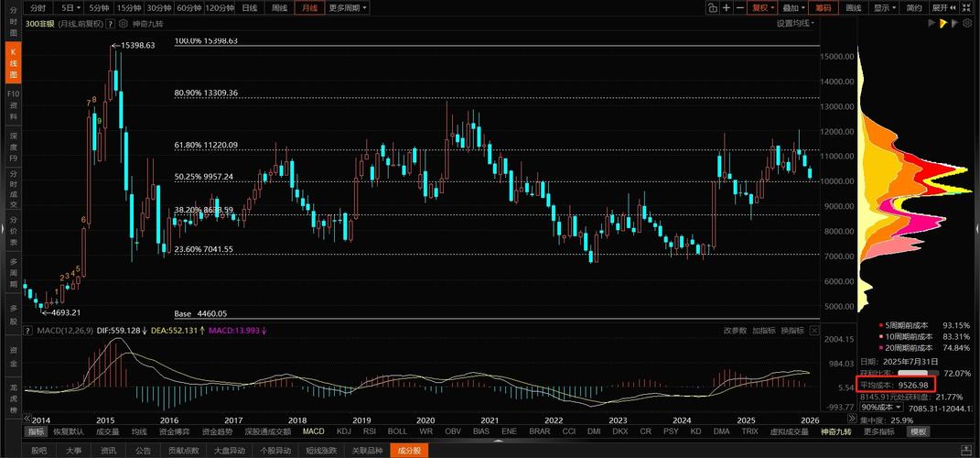
Task: Open the F10资料 sidebar item
Action: click(13, 104)
